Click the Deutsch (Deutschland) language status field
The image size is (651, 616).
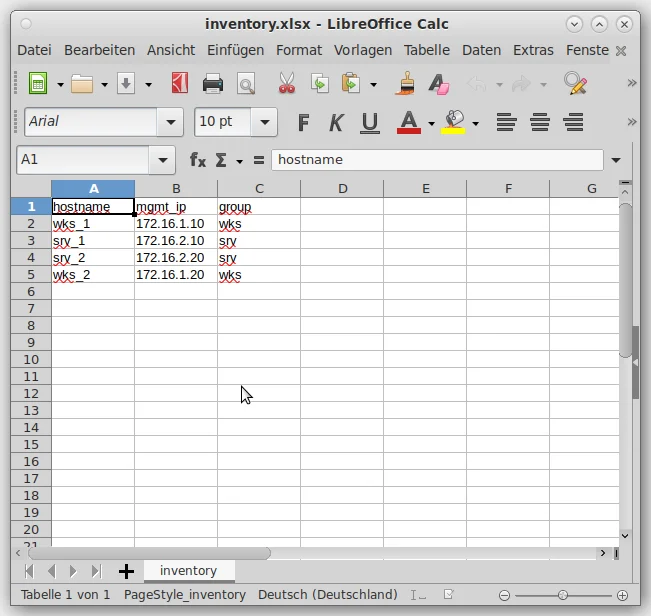click(328, 595)
